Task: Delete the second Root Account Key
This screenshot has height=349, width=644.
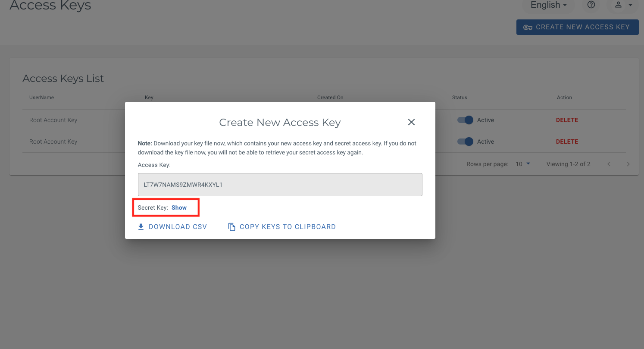Action: (567, 141)
